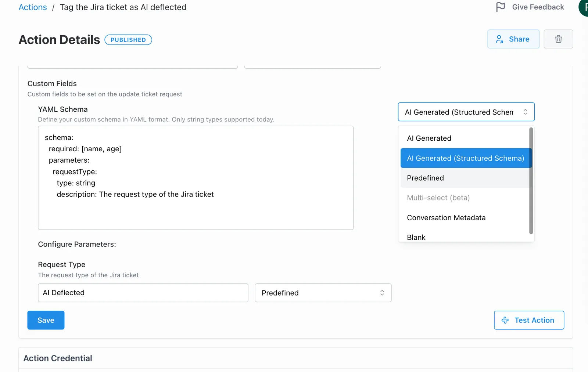This screenshot has height=372, width=588.
Task: Open the Predefined dropdown for Request Type
Action: (323, 293)
